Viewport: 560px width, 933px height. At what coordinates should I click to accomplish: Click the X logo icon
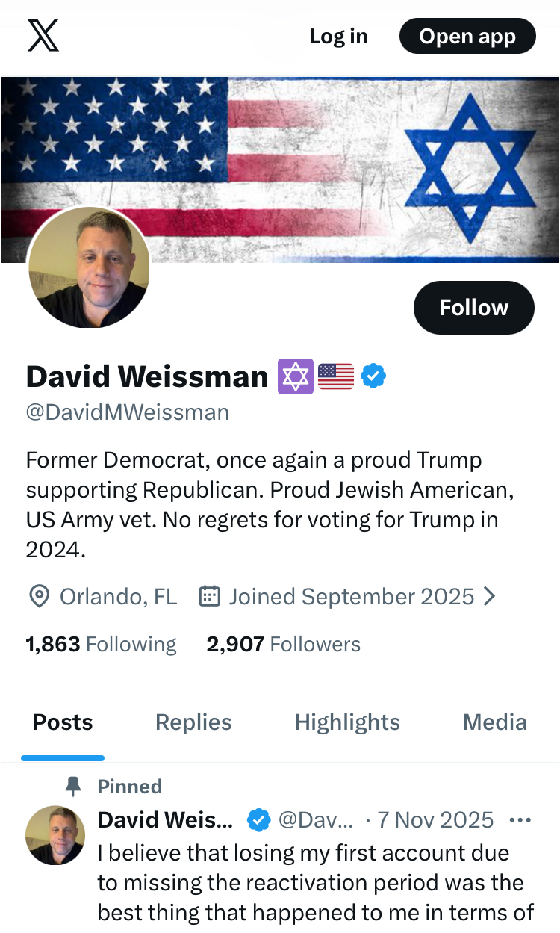43,36
